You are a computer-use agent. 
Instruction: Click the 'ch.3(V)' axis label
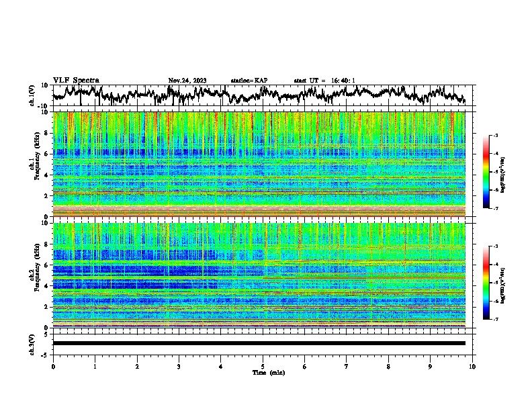[x=32, y=345]
